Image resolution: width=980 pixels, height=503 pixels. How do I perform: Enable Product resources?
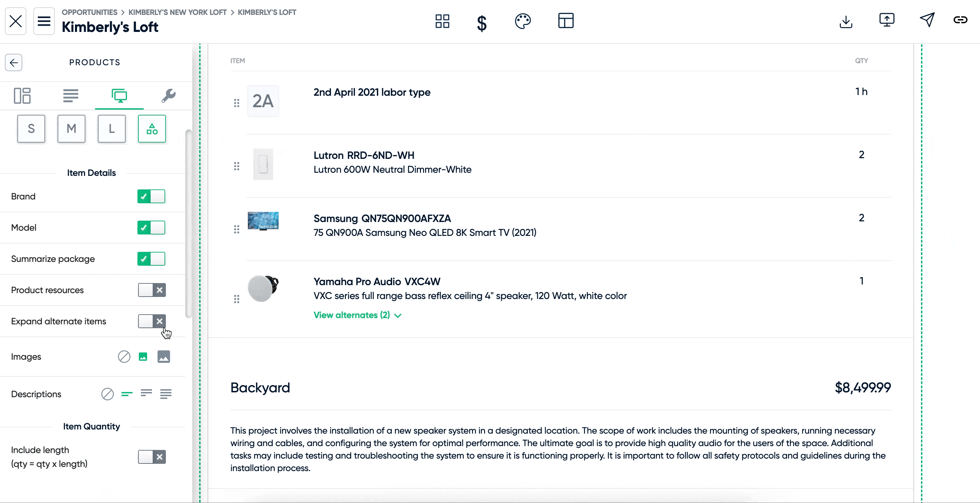tap(152, 290)
